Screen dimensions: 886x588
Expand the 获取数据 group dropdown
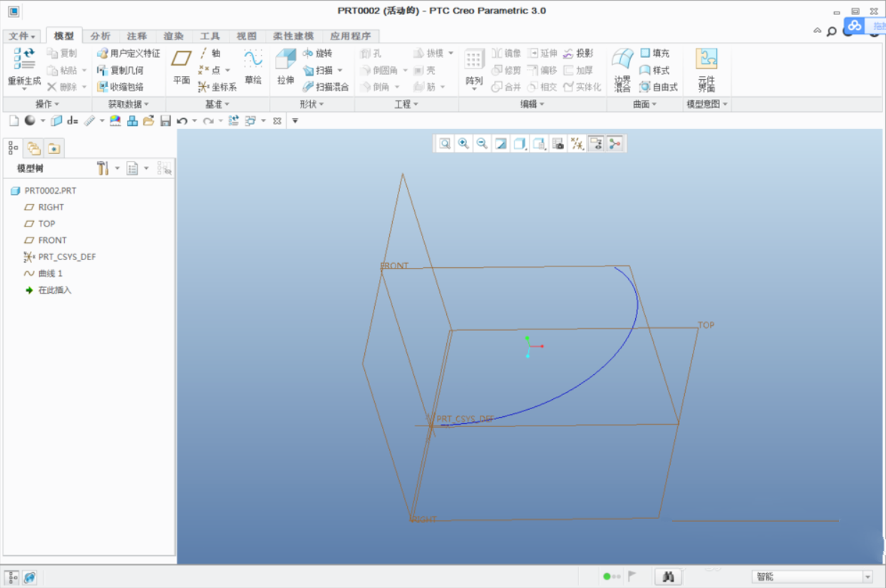128,104
